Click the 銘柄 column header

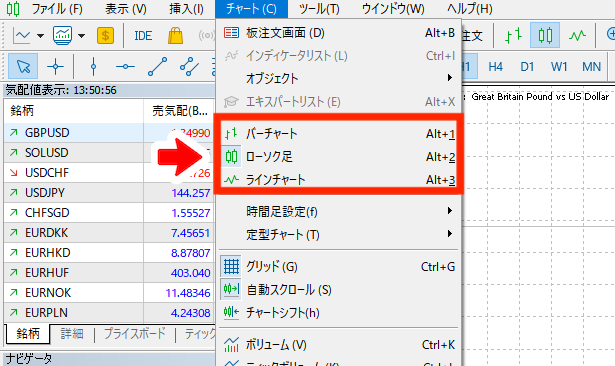point(74,111)
